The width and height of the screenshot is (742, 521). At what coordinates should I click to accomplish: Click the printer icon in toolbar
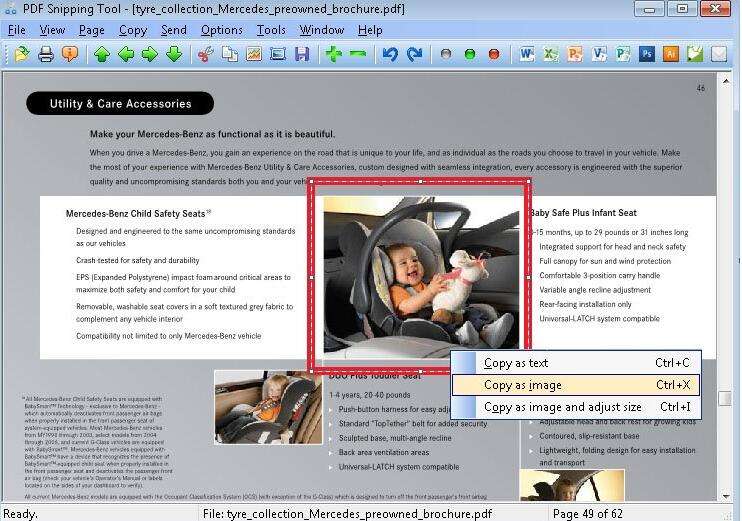[46, 54]
